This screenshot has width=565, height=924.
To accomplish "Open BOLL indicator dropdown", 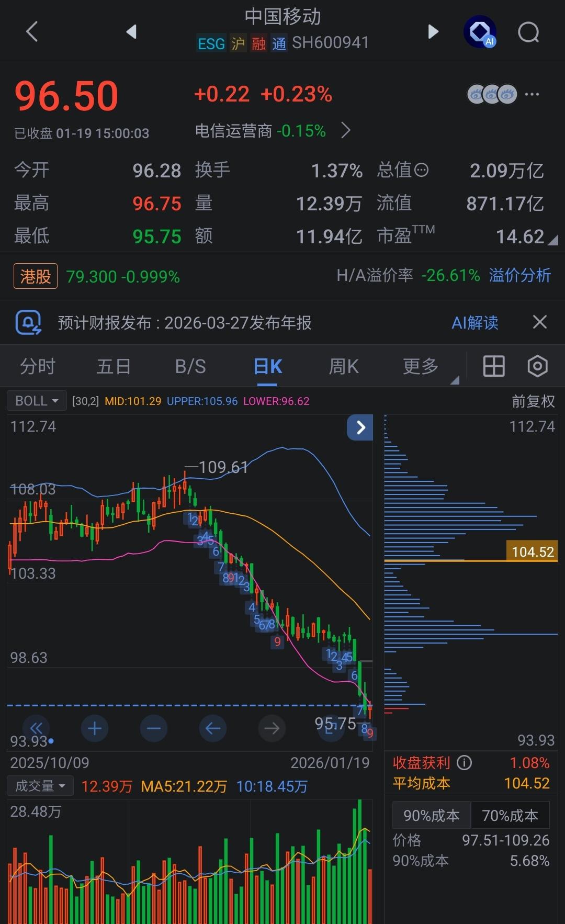I will pos(37,401).
